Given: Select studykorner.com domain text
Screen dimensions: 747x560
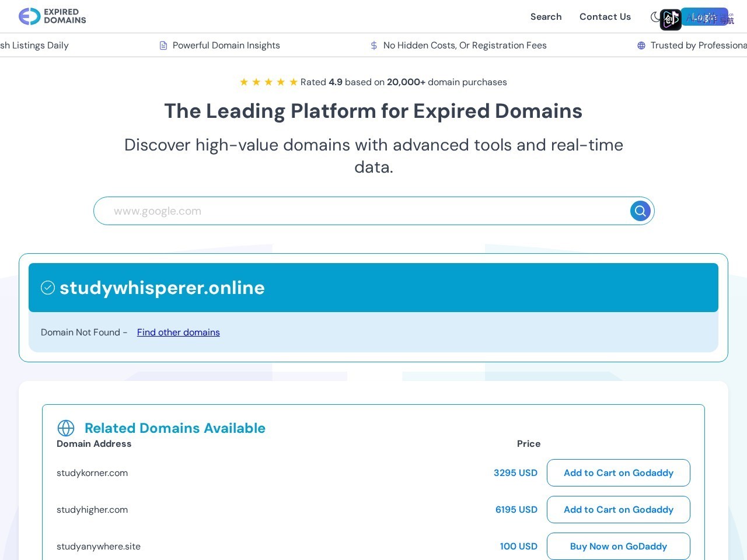Looking at the screenshot, I should [x=92, y=473].
